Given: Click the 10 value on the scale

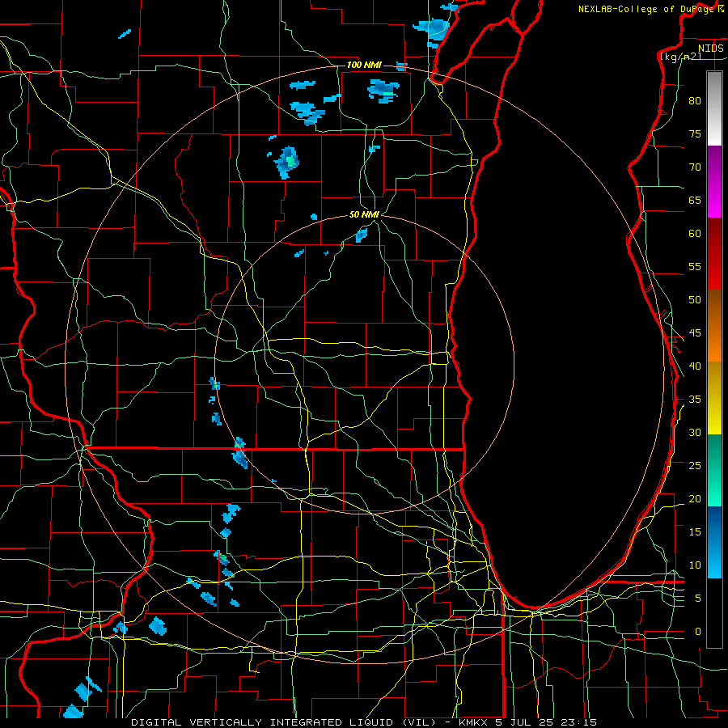Looking at the screenshot, I should [695, 565].
